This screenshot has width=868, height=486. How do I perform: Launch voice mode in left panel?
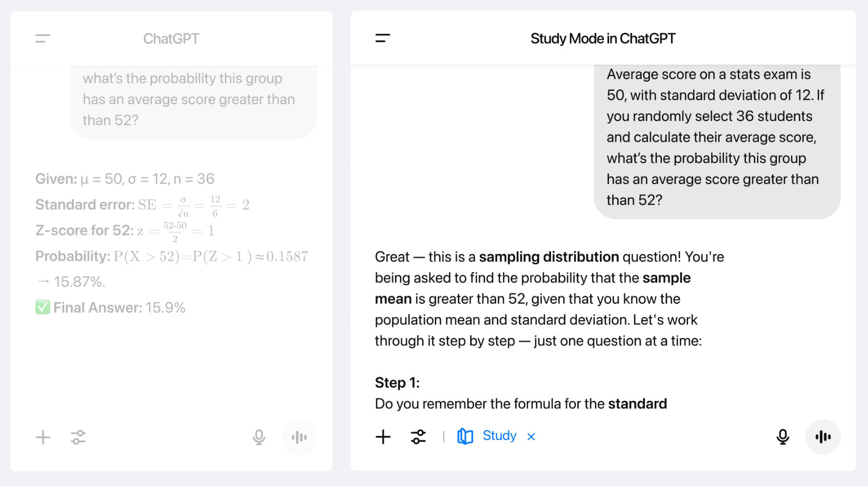pos(299,437)
